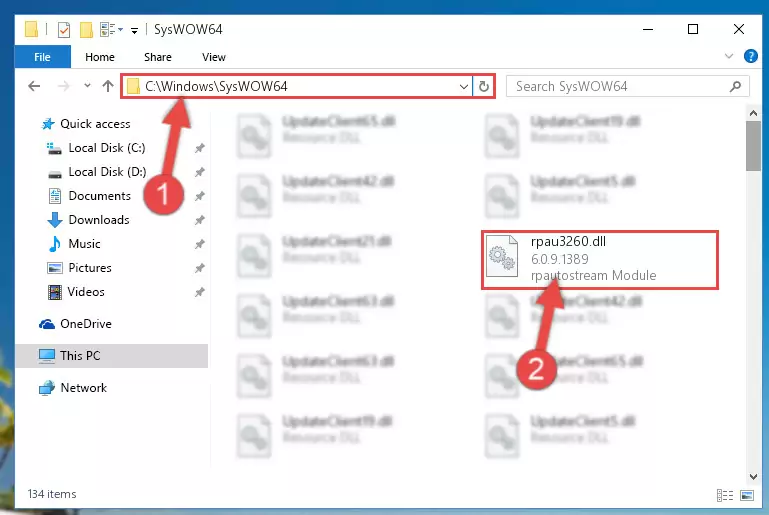Unpin Local Disk (C:) using pin icon
The image size is (769, 515).
pyautogui.click(x=200, y=148)
